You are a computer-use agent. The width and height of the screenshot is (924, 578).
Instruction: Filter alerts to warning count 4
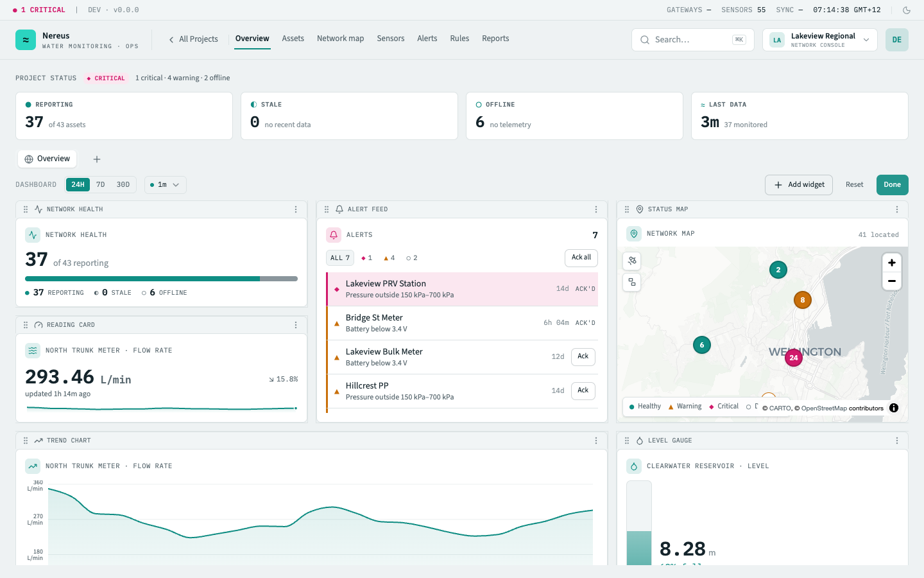coord(389,258)
